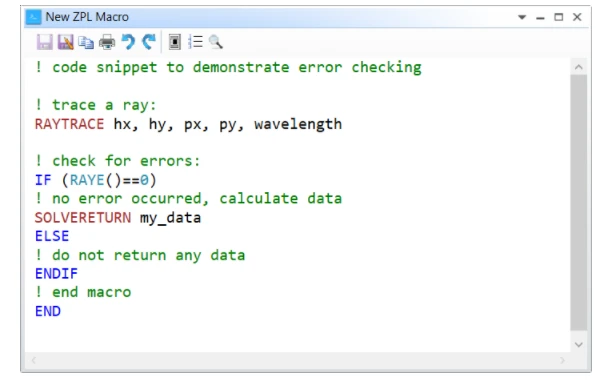Copy macro text with the Copy icon
The width and height of the screenshot is (613, 380).
86,42
